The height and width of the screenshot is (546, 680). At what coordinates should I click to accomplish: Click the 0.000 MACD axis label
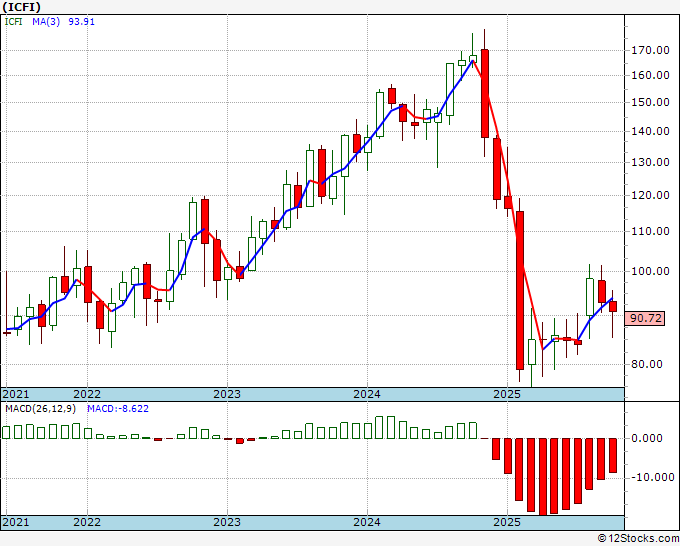(x=647, y=438)
